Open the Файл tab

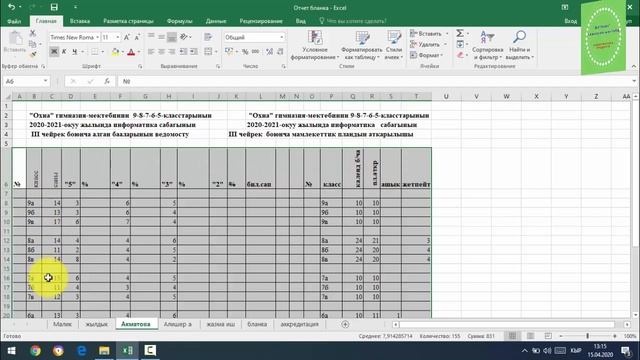(x=14, y=21)
